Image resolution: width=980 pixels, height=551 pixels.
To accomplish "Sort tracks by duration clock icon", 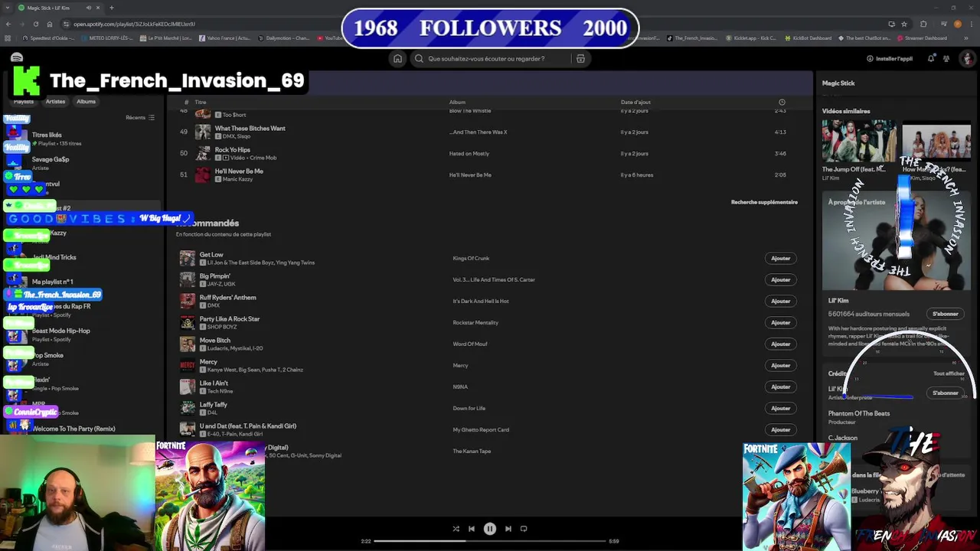I will tap(782, 102).
